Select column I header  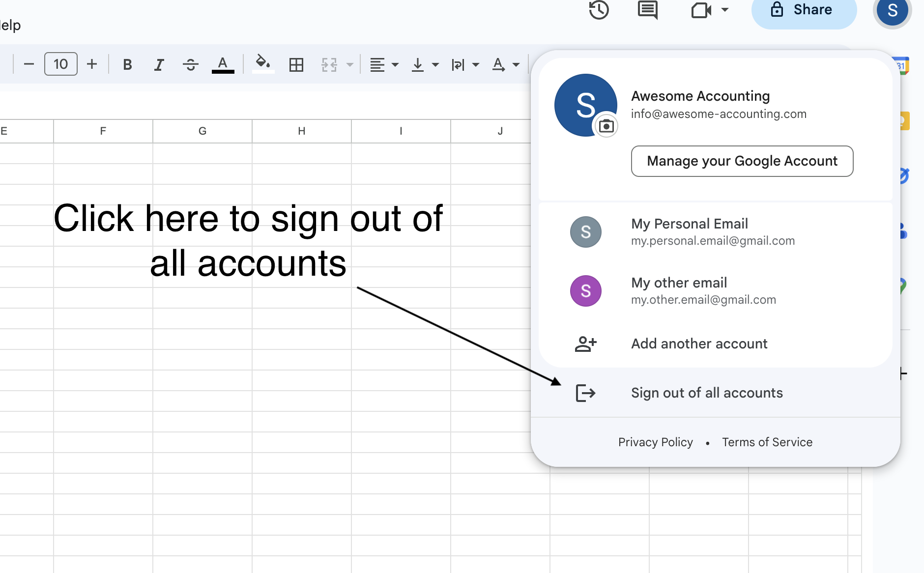tap(401, 131)
